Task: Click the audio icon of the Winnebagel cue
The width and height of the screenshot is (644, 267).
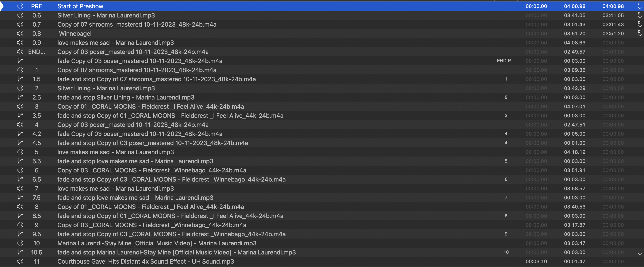Action: (20, 33)
